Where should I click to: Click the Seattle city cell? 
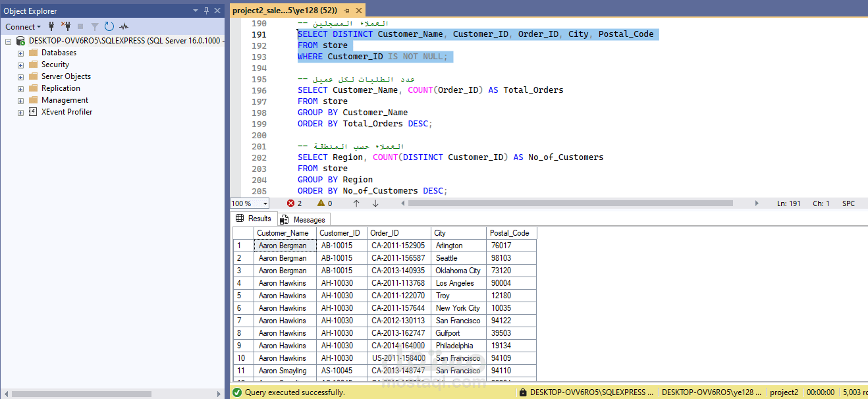coord(460,258)
